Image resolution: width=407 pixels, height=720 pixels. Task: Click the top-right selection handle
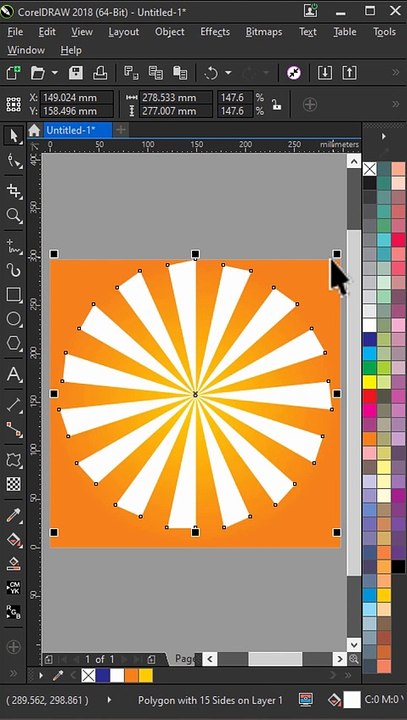[x=337, y=254]
